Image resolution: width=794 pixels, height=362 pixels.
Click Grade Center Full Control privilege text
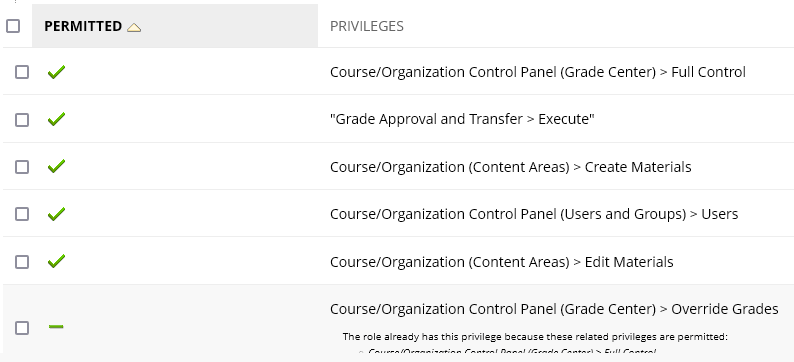pyautogui.click(x=538, y=72)
